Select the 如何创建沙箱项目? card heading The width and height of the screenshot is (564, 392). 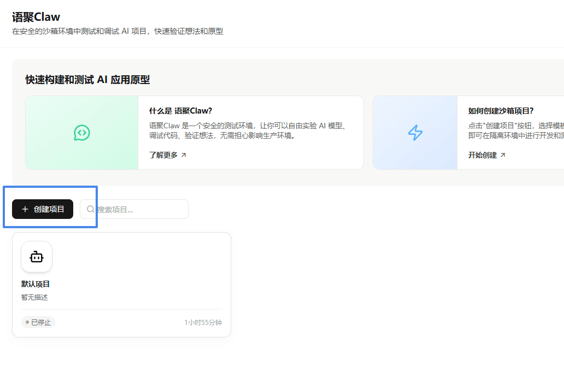501,111
